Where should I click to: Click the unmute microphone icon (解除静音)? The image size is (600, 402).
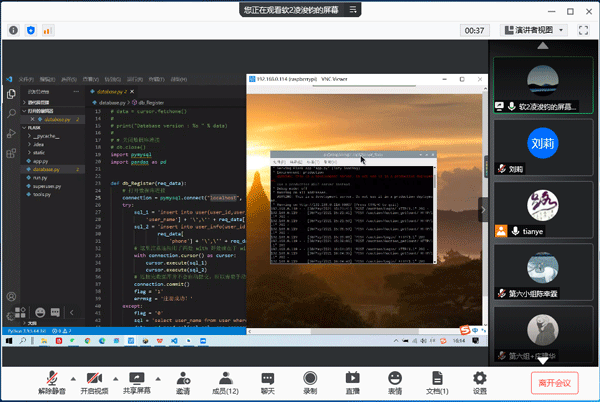tap(50, 377)
